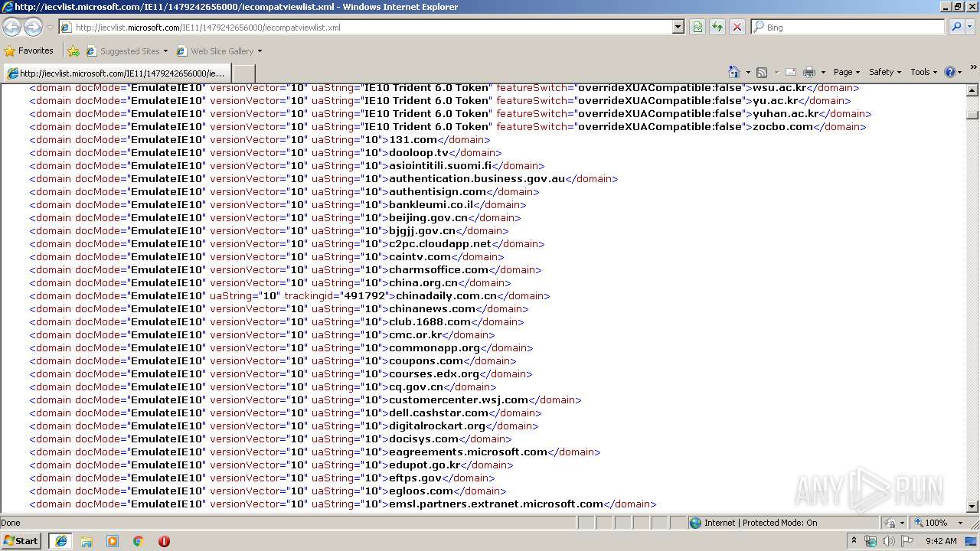Expand command bar overflow chevron
This screenshot has height=551, width=980.
click(973, 67)
